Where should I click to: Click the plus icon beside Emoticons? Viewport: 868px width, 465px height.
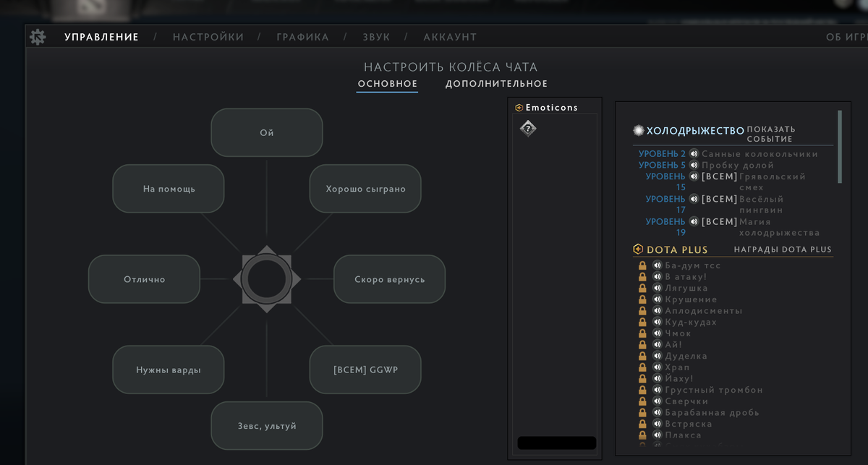519,108
